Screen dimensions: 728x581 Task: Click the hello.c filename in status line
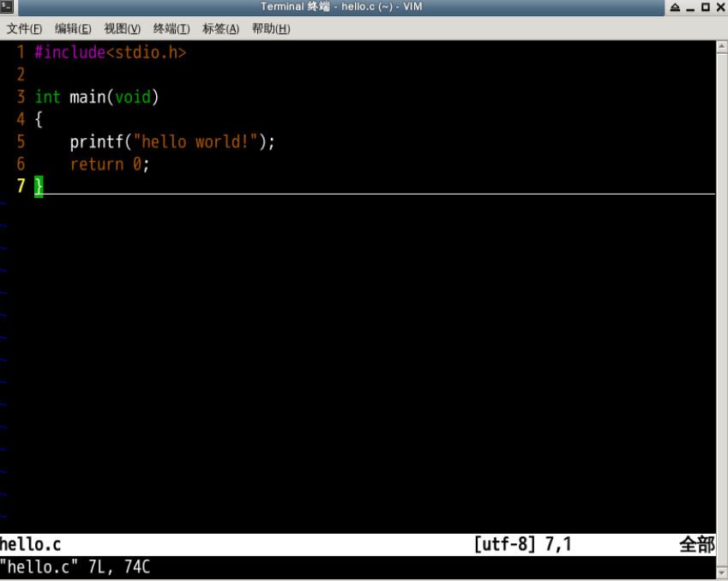[x=31, y=544]
